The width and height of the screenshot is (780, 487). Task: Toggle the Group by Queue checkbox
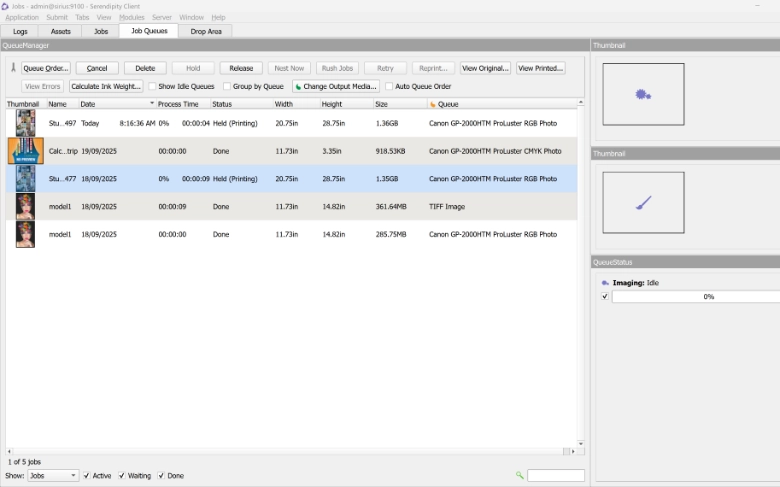pyautogui.click(x=227, y=87)
